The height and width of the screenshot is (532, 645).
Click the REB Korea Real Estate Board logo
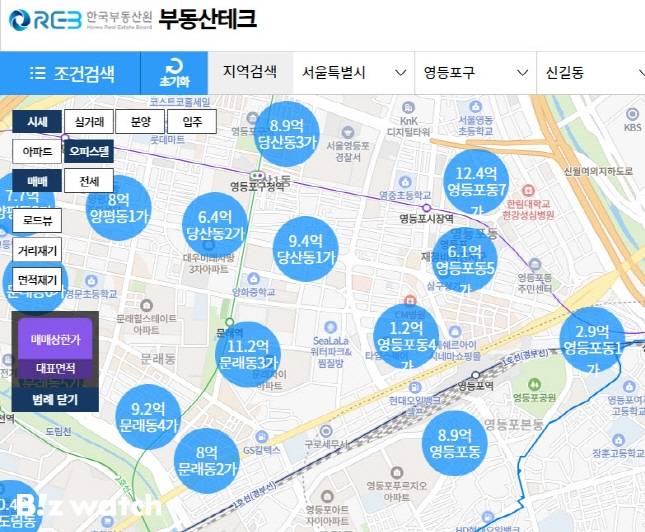tap(81, 20)
